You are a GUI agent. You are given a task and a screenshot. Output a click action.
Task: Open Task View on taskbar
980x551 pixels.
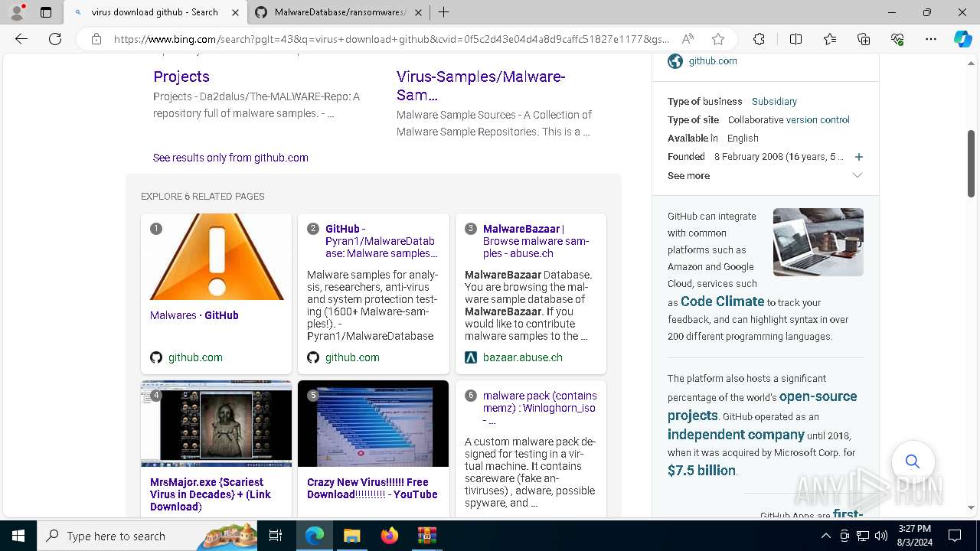coord(276,536)
